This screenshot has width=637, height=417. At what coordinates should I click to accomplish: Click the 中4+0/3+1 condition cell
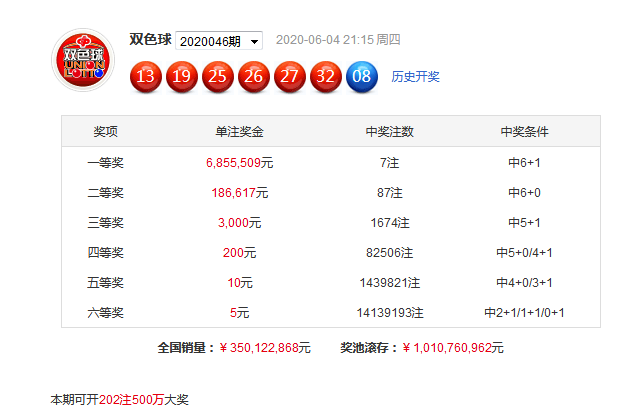[x=524, y=282]
